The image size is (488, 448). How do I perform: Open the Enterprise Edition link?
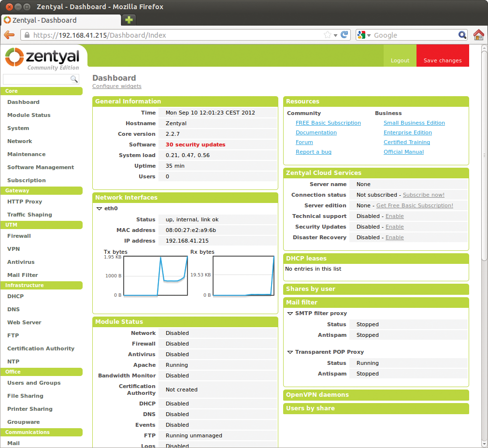(x=408, y=132)
